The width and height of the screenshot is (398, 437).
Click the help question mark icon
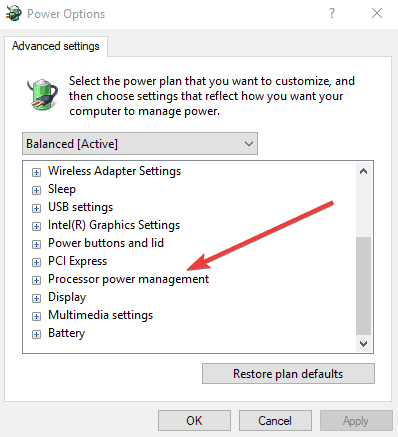[332, 13]
